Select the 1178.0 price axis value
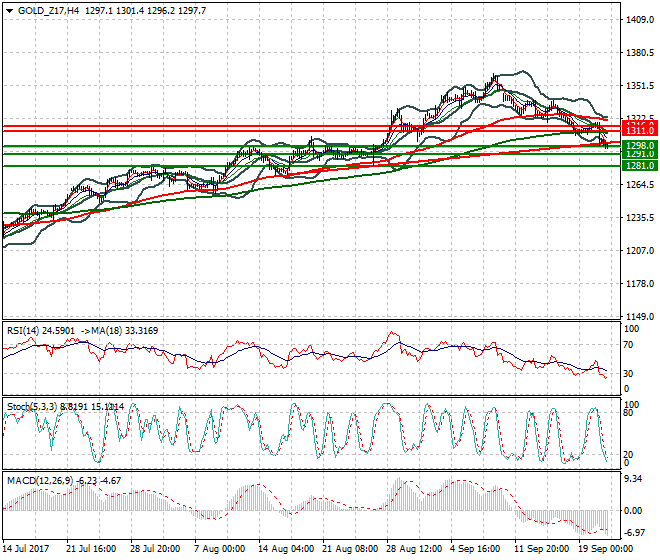660x560 pixels. coord(640,284)
